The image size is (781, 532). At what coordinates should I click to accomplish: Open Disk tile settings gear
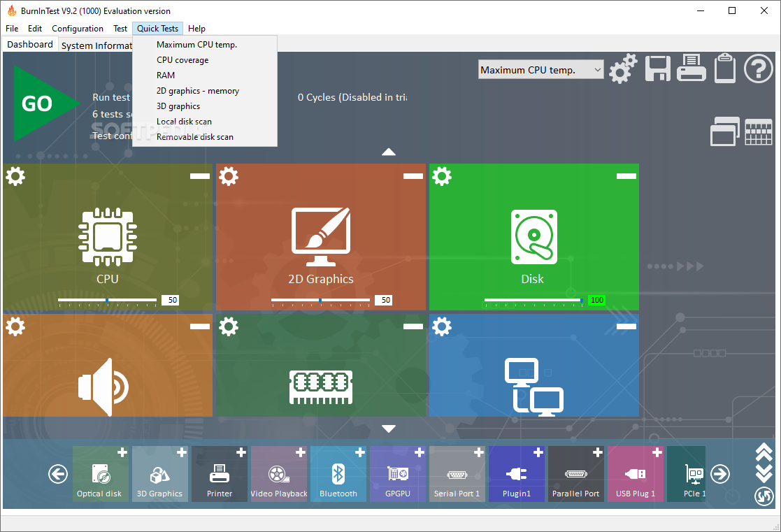pos(442,176)
